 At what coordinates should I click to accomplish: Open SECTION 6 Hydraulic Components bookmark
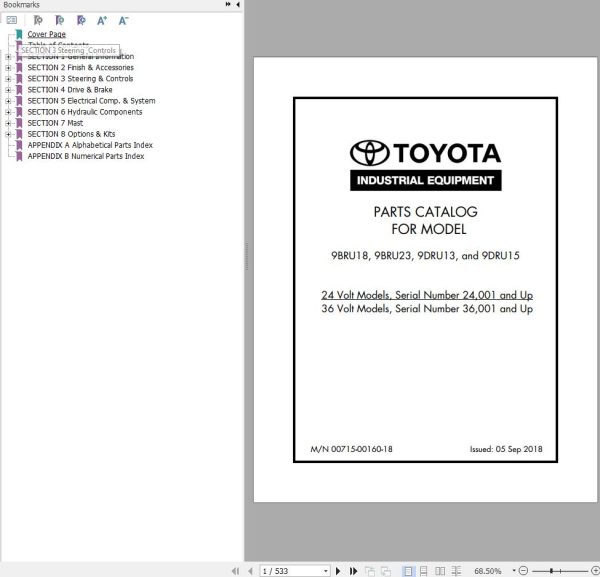[x=85, y=112]
